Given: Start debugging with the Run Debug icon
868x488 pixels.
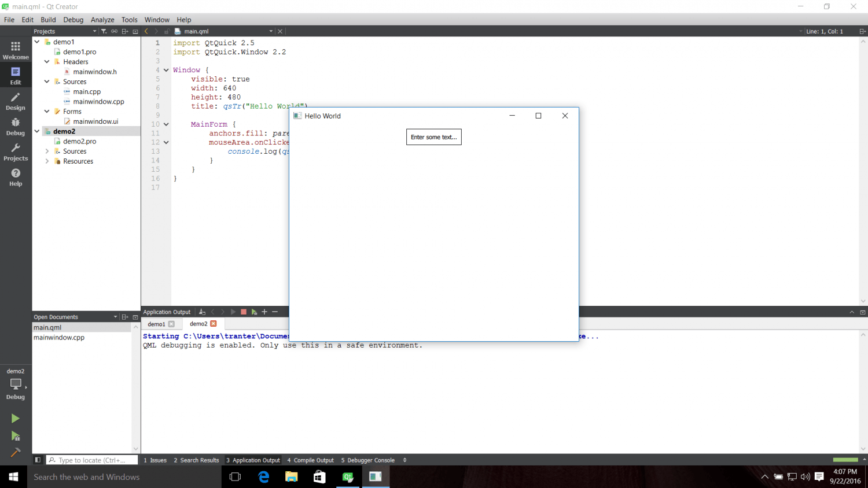Looking at the screenshot, I should [x=16, y=435].
